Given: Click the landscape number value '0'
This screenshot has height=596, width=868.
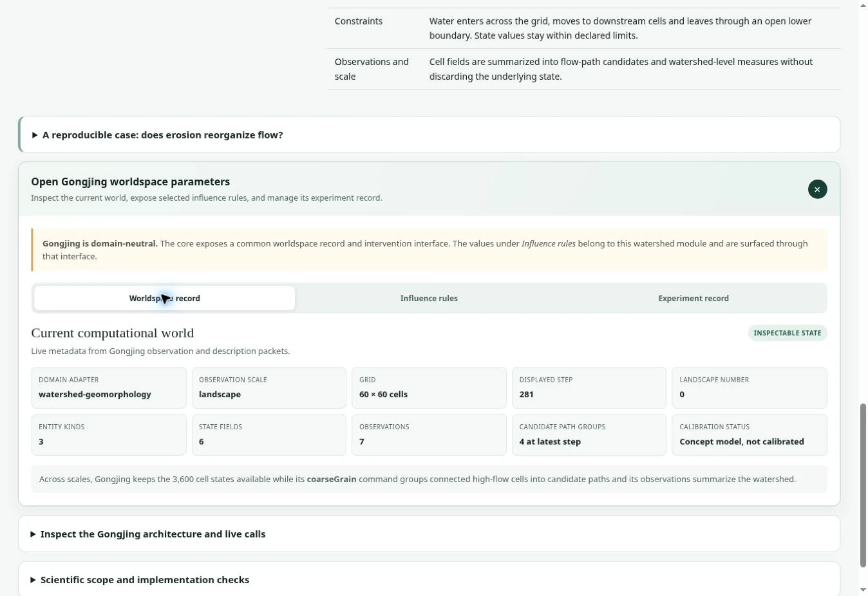Looking at the screenshot, I should point(682,394).
